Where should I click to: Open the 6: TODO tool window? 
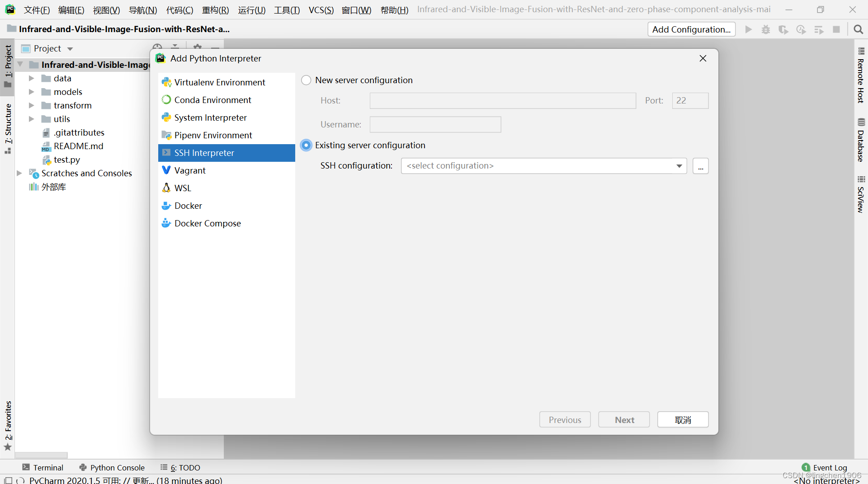180,467
